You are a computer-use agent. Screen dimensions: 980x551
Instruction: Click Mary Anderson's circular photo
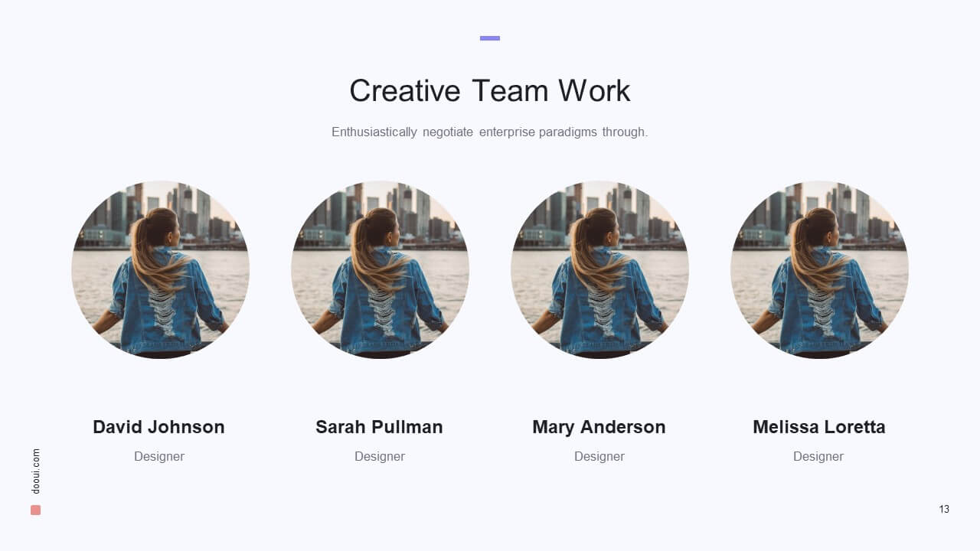tap(599, 270)
